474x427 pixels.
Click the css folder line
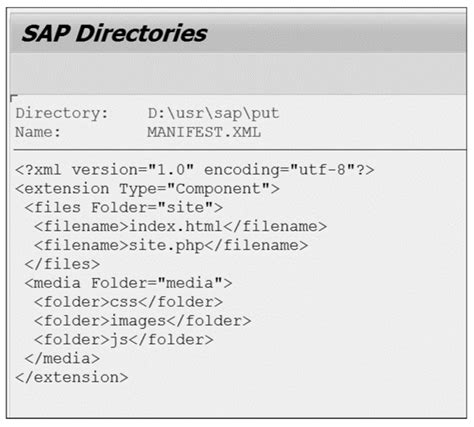(128, 302)
